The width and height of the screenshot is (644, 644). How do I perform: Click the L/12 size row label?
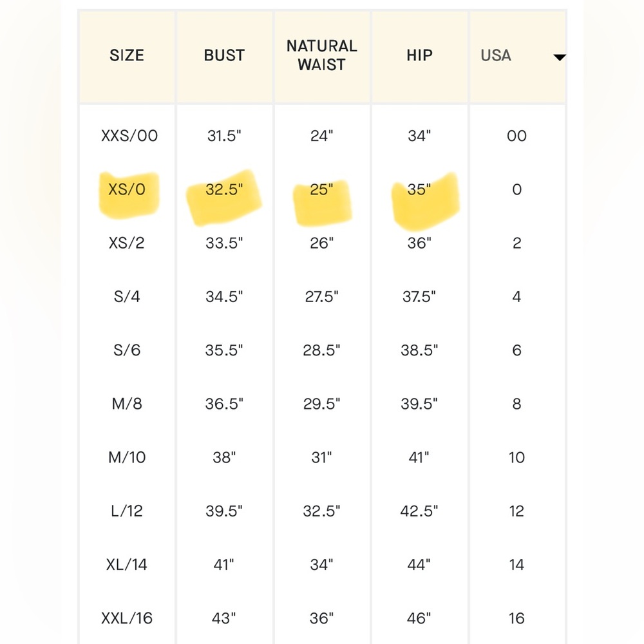tap(126, 511)
